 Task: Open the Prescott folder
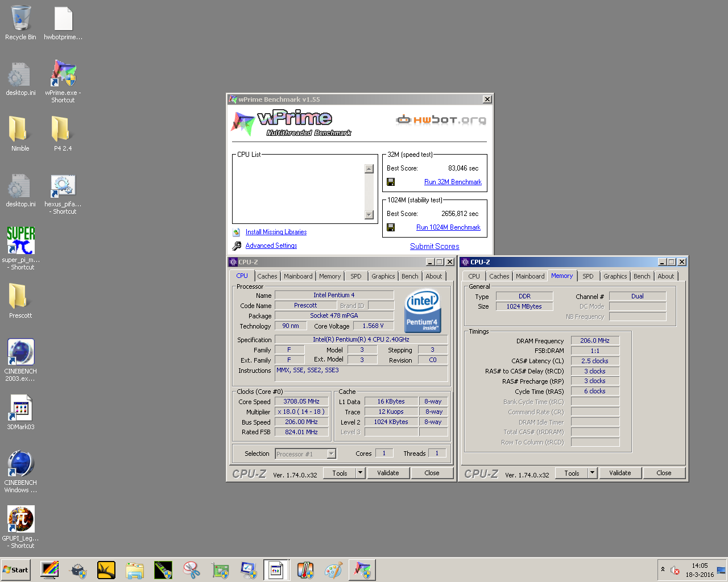click(x=20, y=301)
